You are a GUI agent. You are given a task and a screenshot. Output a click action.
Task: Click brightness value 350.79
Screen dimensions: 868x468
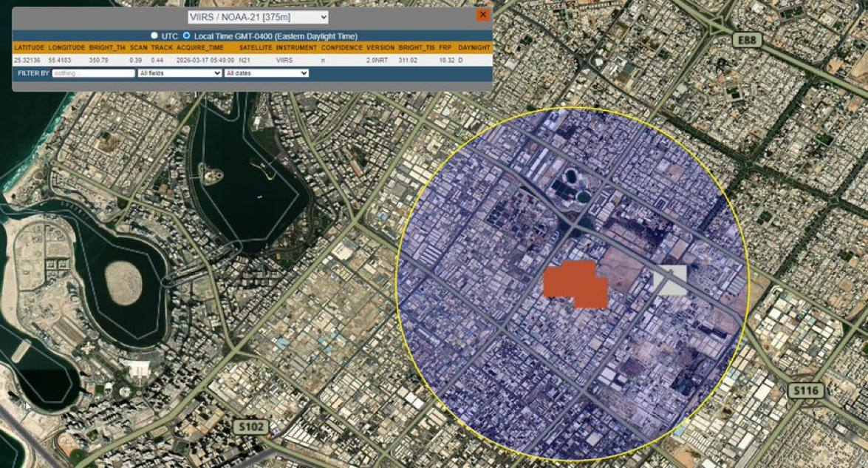(x=98, y=60)
